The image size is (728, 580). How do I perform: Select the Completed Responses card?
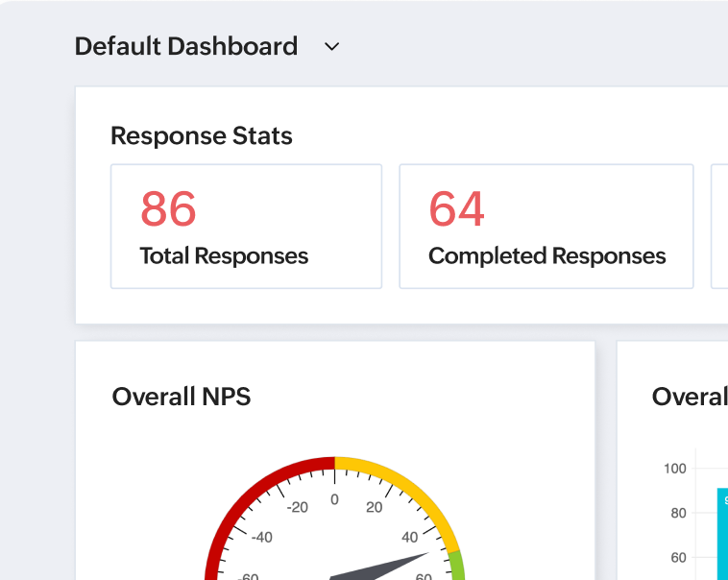tap(546, 227)
